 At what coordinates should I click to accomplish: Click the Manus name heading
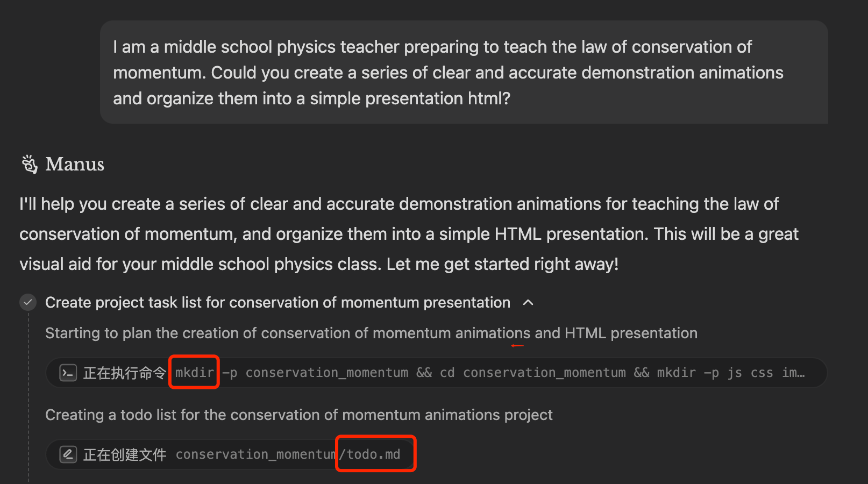tap(75, 164)
